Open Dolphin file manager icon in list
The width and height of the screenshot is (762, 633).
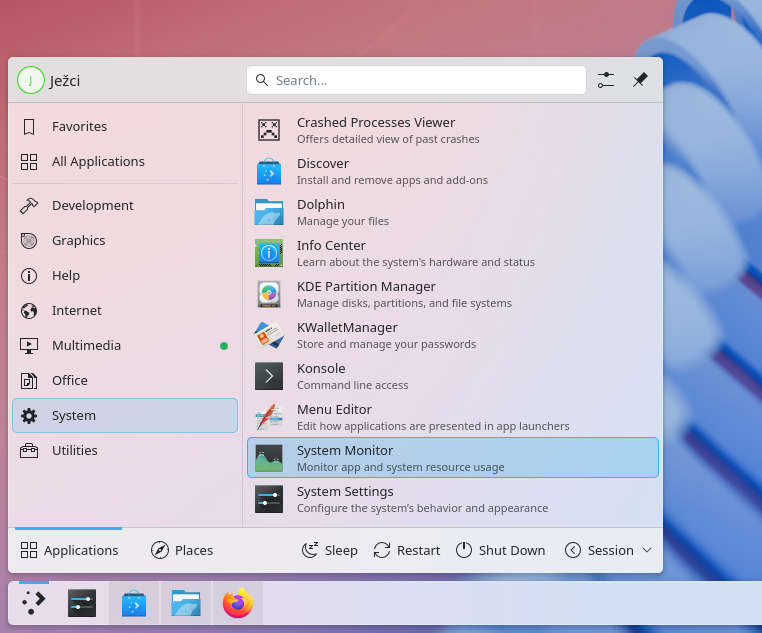pos(269,212)
